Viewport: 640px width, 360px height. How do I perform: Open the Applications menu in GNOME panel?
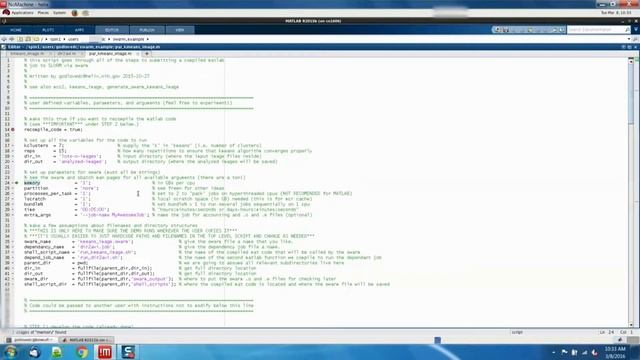pyautogui.click(x=22, y=13)
